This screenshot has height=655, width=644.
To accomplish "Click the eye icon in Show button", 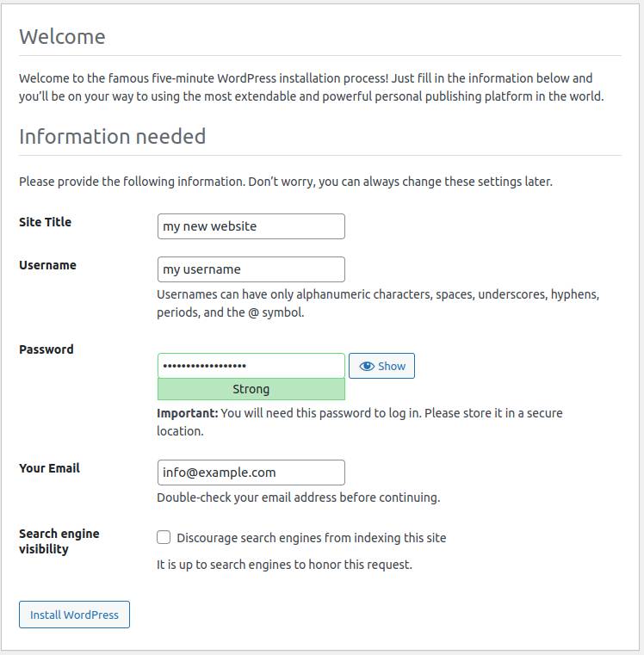I will [367, 367].
